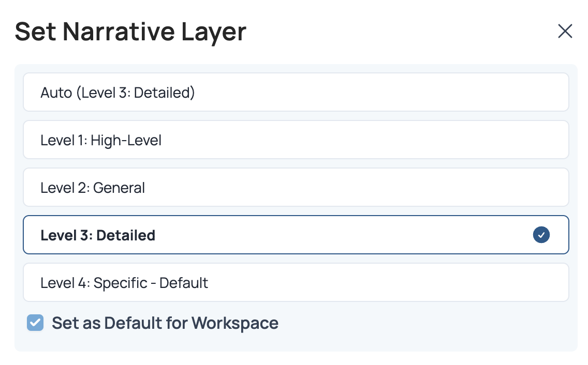
Task: Close the Set Narrative Layer dialog
Action: coord(565,32)
